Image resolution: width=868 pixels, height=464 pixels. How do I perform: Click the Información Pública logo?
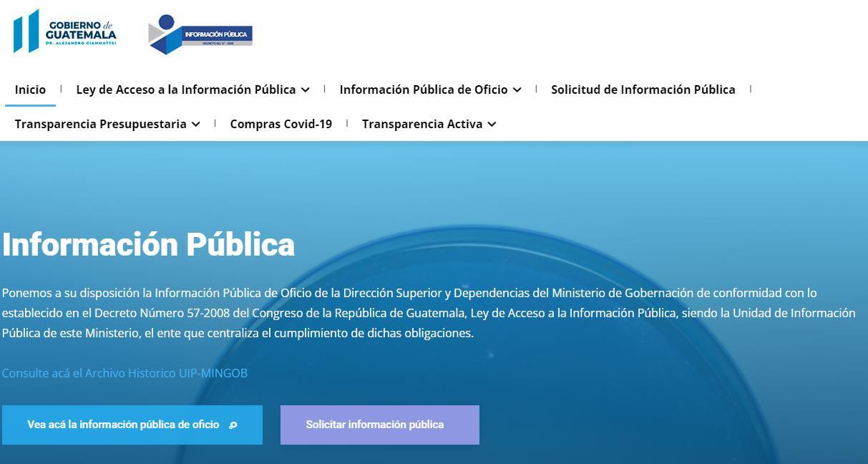[200, 34]
